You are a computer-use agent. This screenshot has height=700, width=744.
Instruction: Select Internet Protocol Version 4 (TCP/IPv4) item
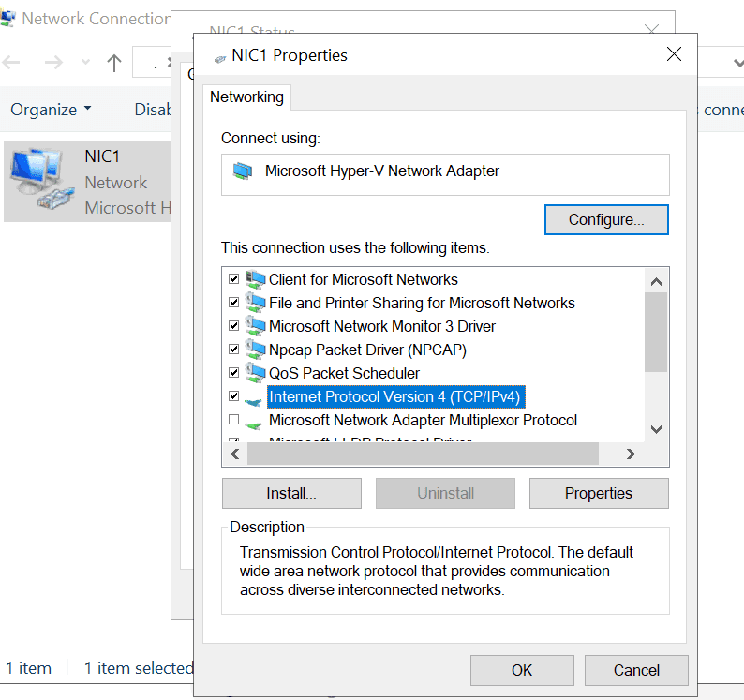coord(395,396)
